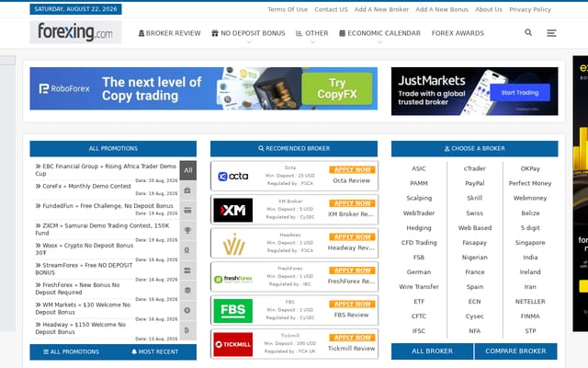Select Scalping broker category
Image resolution: width=588 pixels, height=368 pixels.
pyautogui.click(x=419, y=198)
